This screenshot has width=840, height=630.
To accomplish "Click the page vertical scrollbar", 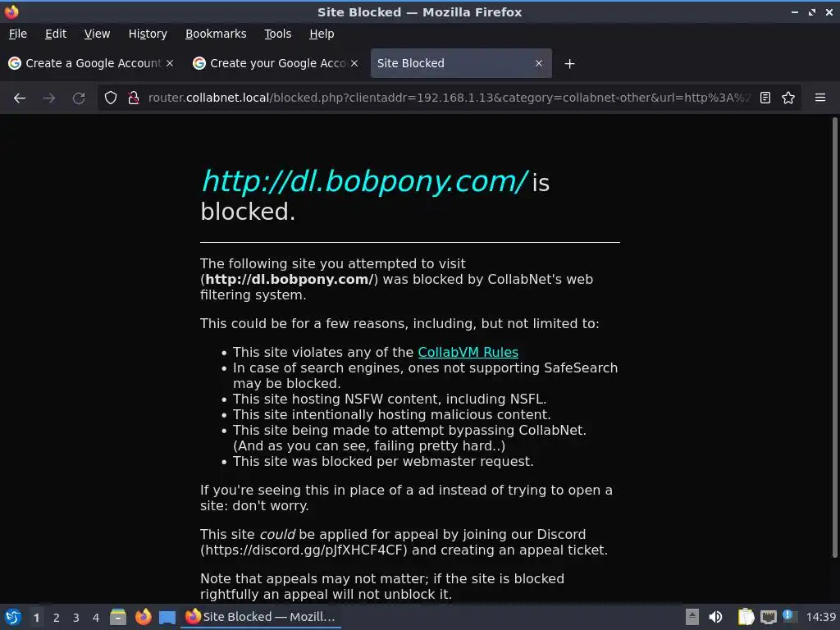I will pos(834,337).
